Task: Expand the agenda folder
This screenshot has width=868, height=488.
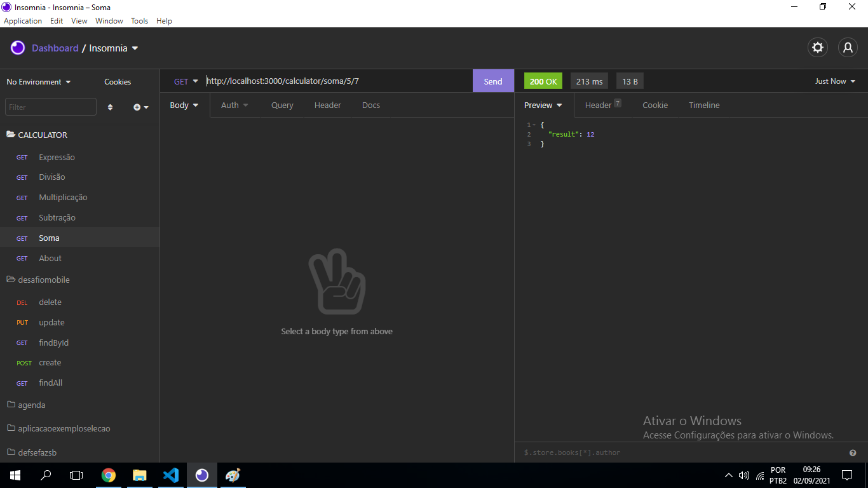Action: (x=26, y=405)
